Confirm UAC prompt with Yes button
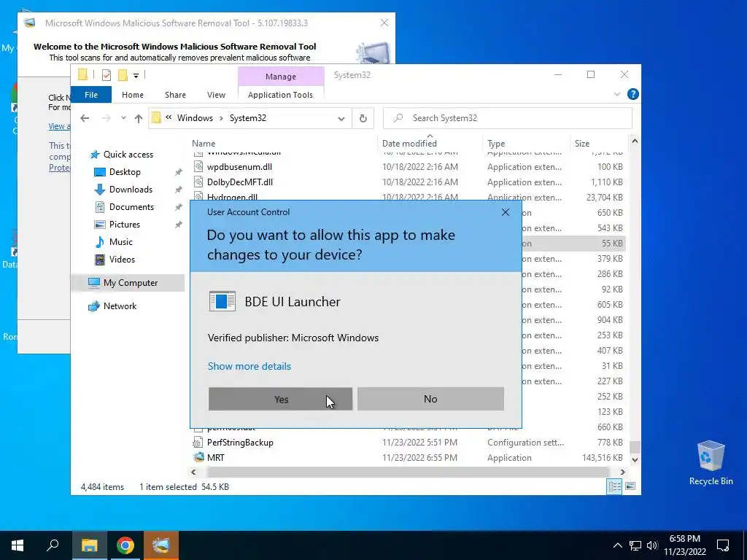The height and width of the screenshot is (560, 747). (x=280, y=399)
